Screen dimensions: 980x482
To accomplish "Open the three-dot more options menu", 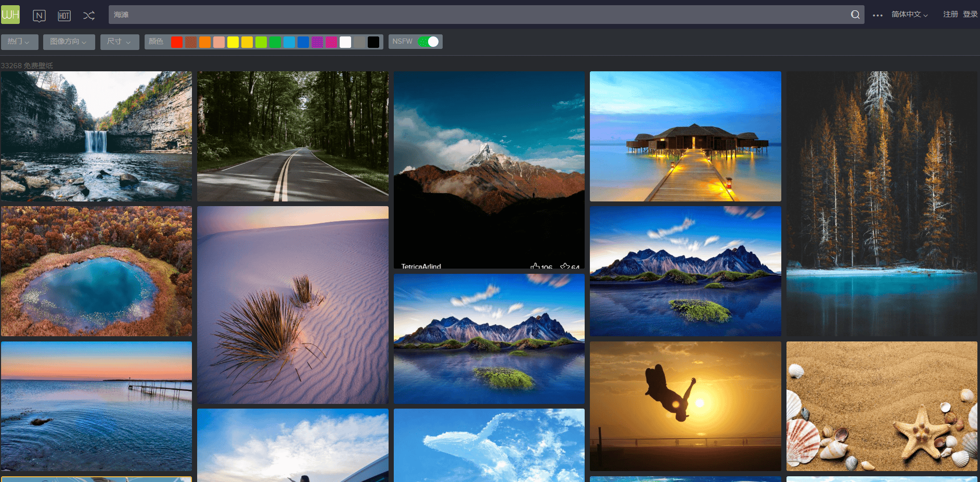I will 878,15.
